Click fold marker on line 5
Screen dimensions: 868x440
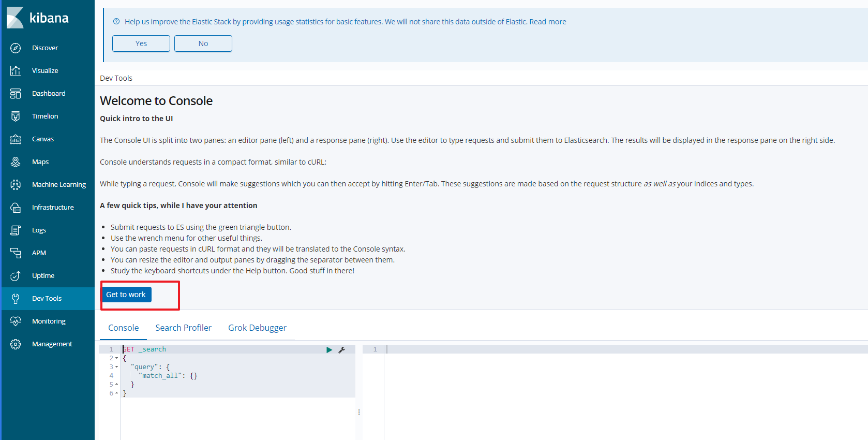pyautogui.click(x=116, y=385)
